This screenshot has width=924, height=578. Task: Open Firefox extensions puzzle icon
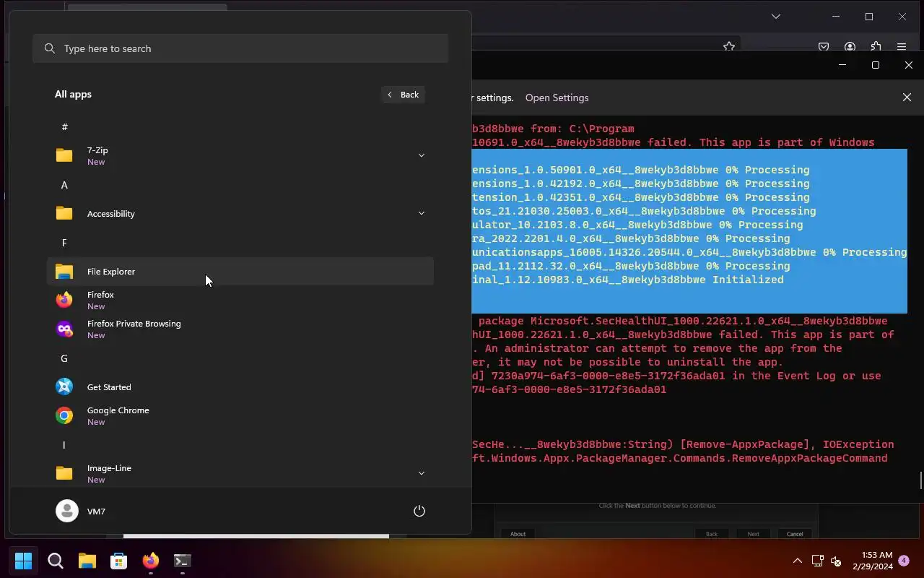coord(876,46)
